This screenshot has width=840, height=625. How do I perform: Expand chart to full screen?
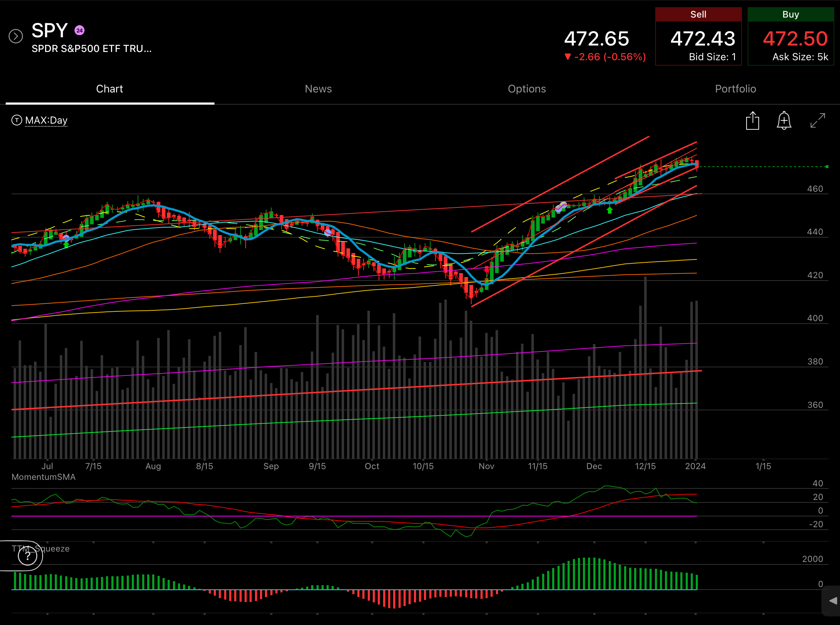(817, 121)
